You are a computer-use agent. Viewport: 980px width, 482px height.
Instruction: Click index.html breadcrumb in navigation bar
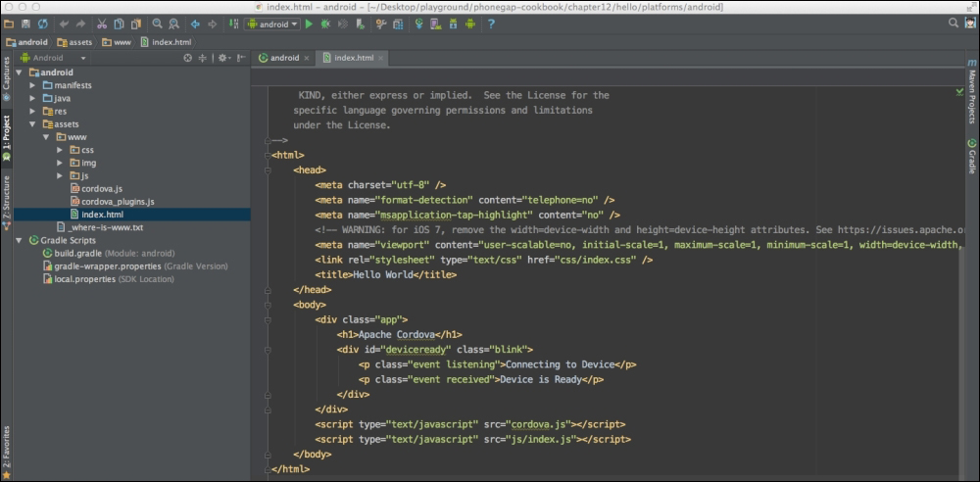coord(167,42)
